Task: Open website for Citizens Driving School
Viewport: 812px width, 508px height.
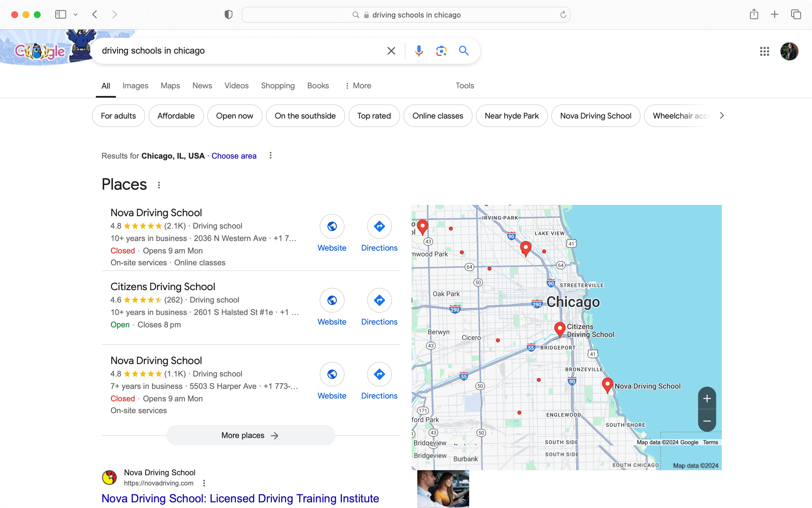Action: pyautogui.click(x=332, y=307)
